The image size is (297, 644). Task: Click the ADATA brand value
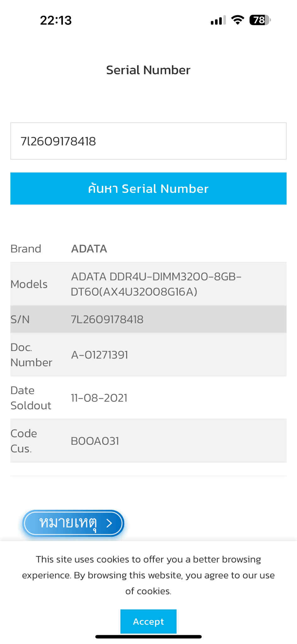coord(89,249)
